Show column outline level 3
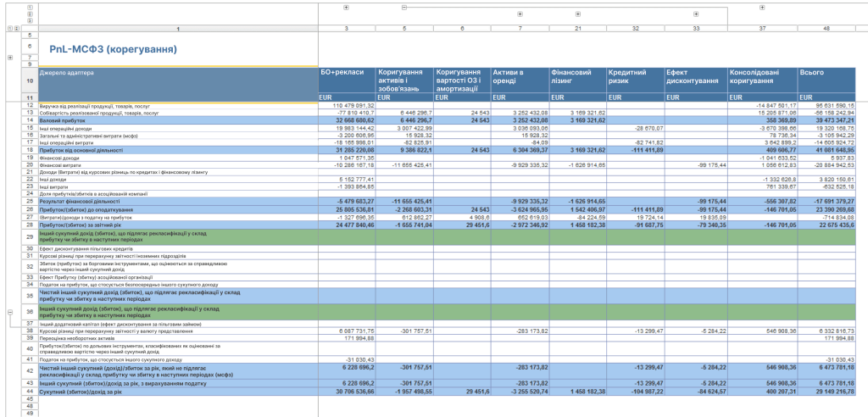 point(30,20)
